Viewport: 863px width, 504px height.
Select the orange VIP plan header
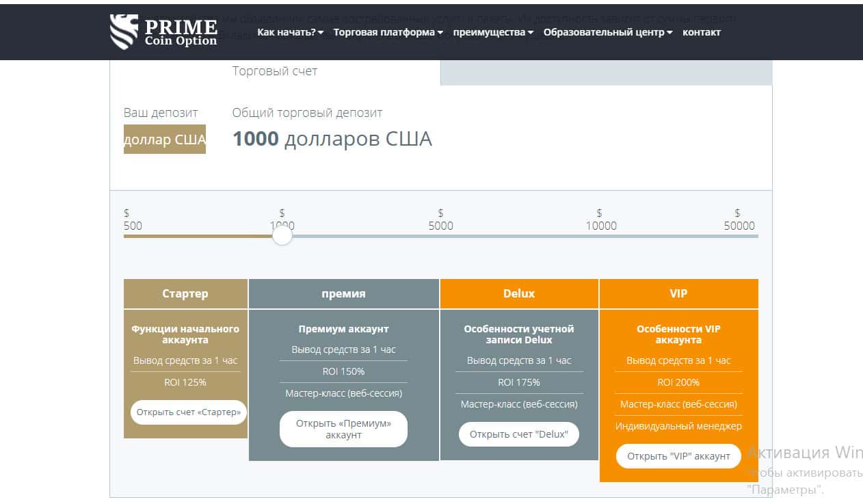pyautogui.click(x=678, y=293)
